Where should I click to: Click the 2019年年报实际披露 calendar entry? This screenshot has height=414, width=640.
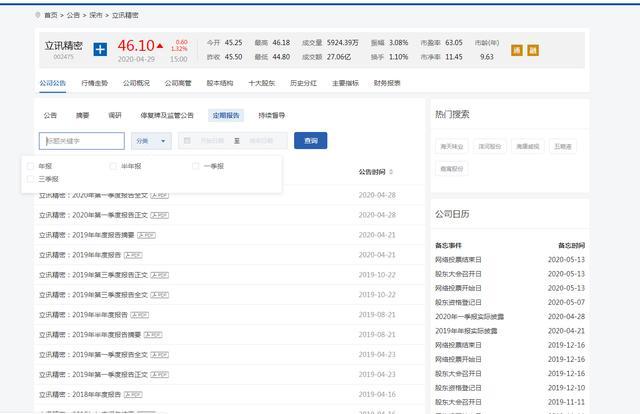(x=466, y=331)
